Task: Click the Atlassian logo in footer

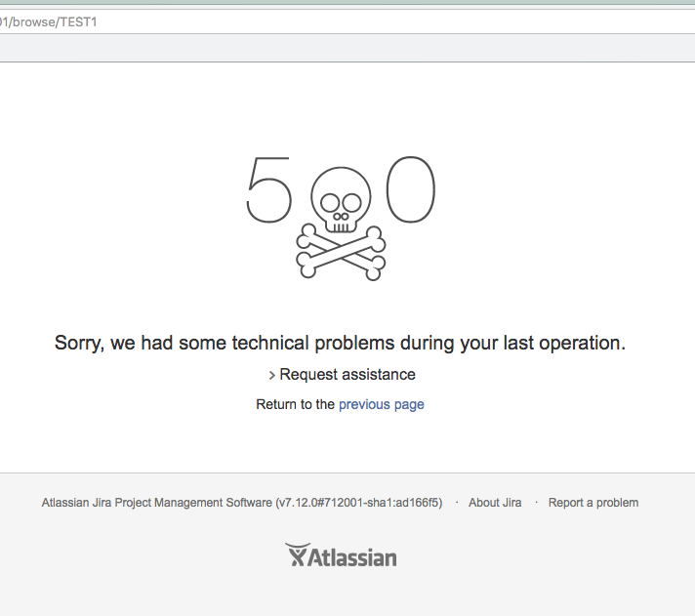Action: pos(341,555)
